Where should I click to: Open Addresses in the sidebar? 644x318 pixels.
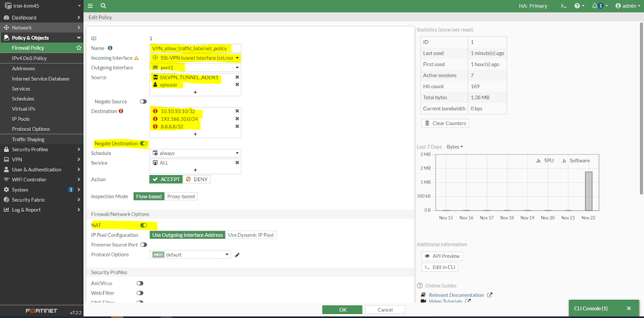coord(24,69)
